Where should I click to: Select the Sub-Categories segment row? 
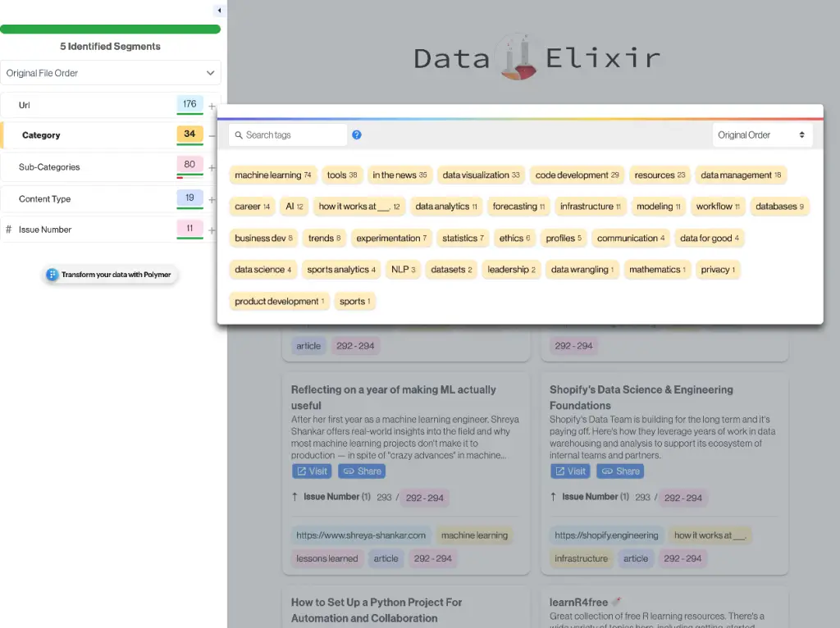[x=109, y=167]
